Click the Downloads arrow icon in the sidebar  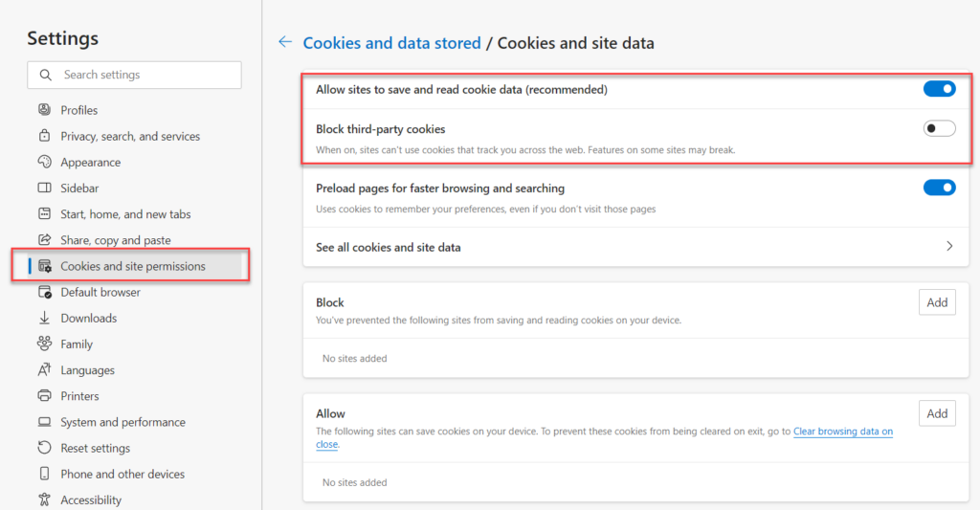pyautogui.click(x=44, y=318)
